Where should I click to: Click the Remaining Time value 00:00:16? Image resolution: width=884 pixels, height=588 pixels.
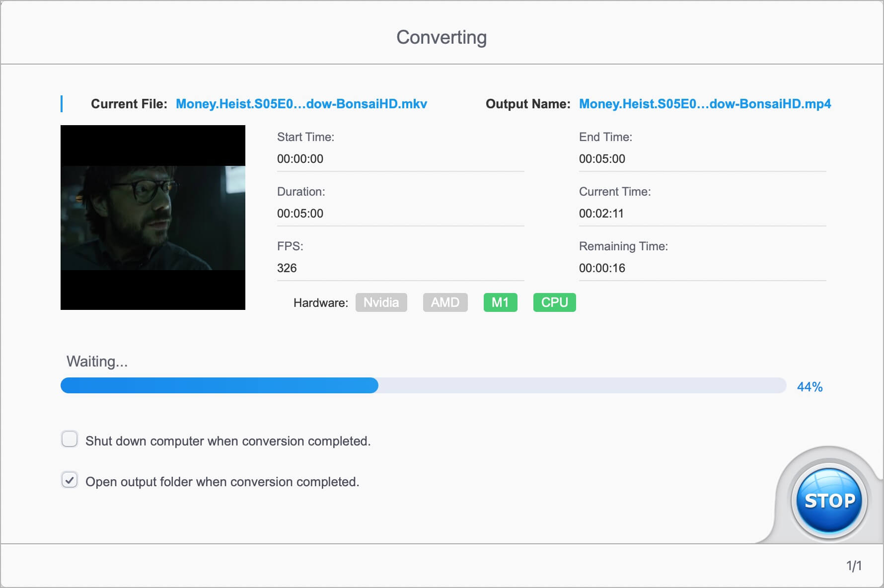(602, 268)
